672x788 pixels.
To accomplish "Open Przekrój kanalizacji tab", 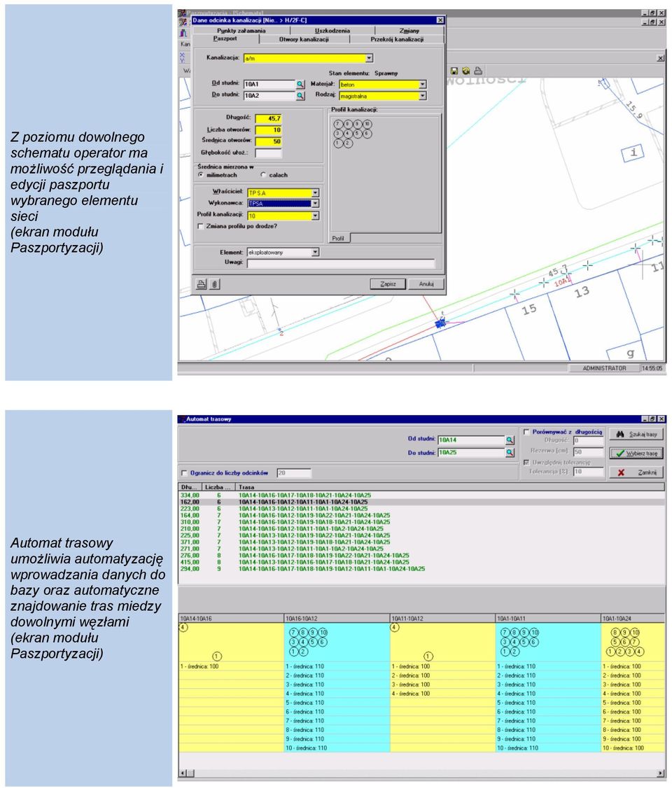I will pyautogui.click(x=397, y=39).
